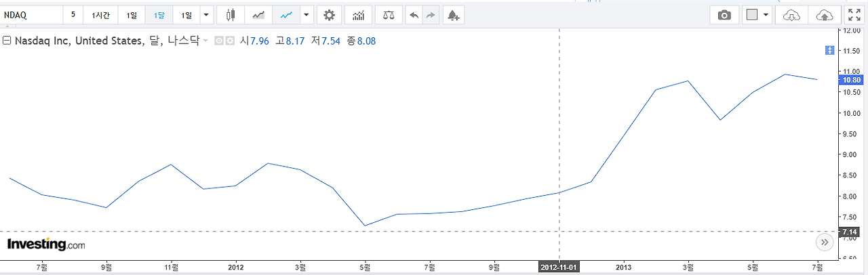Click the 9.00 price axis label
Image resolution: width=868 pixels, height=275 pixels.
pyautogui.click(x=851, y=154)
